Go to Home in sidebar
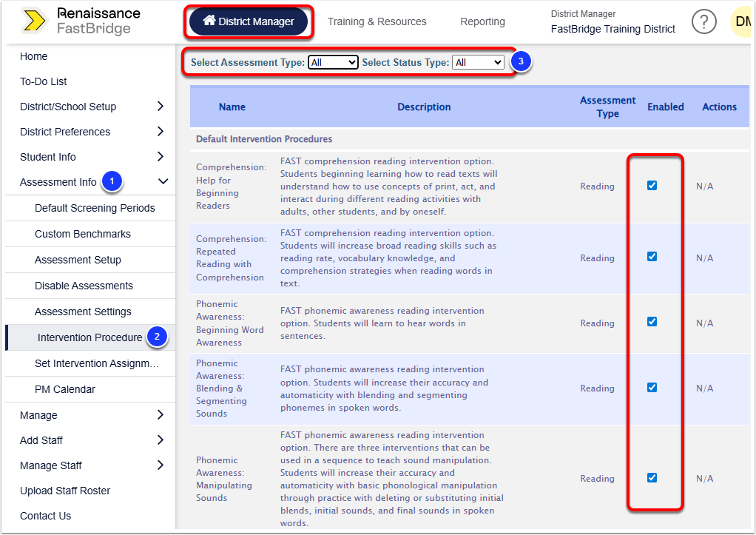 click(x=34, y=56)
